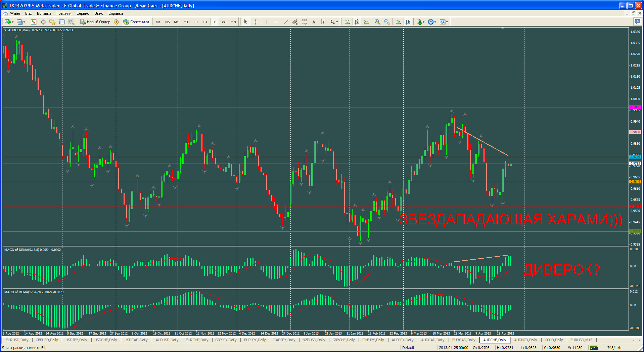Set timeframe to MN
644x352 pixels.
tap(233, 22)
